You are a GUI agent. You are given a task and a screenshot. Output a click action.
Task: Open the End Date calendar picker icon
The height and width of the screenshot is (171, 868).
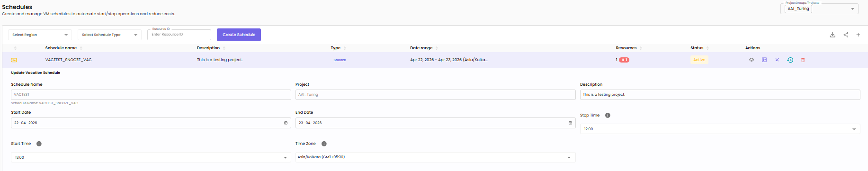click(x=570, y=123)
